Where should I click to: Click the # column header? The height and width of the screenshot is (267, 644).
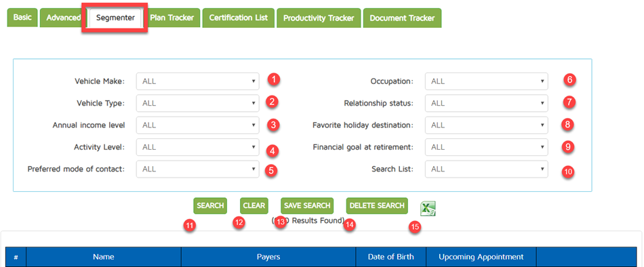[16, 257]
